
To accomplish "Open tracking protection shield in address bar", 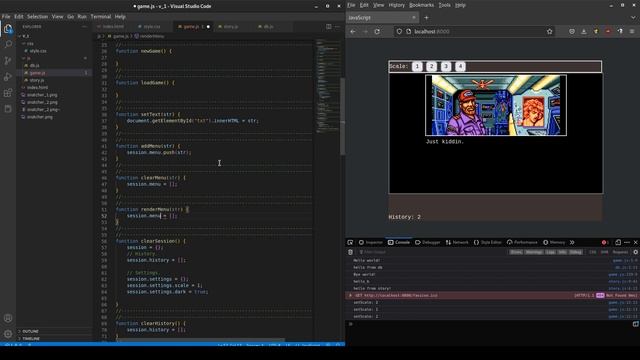I will [x=399, y=31].
